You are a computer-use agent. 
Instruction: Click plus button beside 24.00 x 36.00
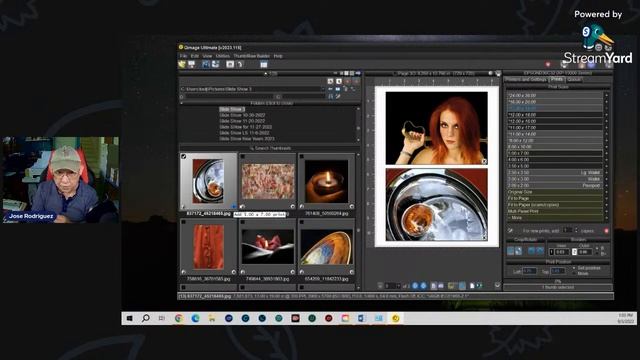[x=607, y=96]
